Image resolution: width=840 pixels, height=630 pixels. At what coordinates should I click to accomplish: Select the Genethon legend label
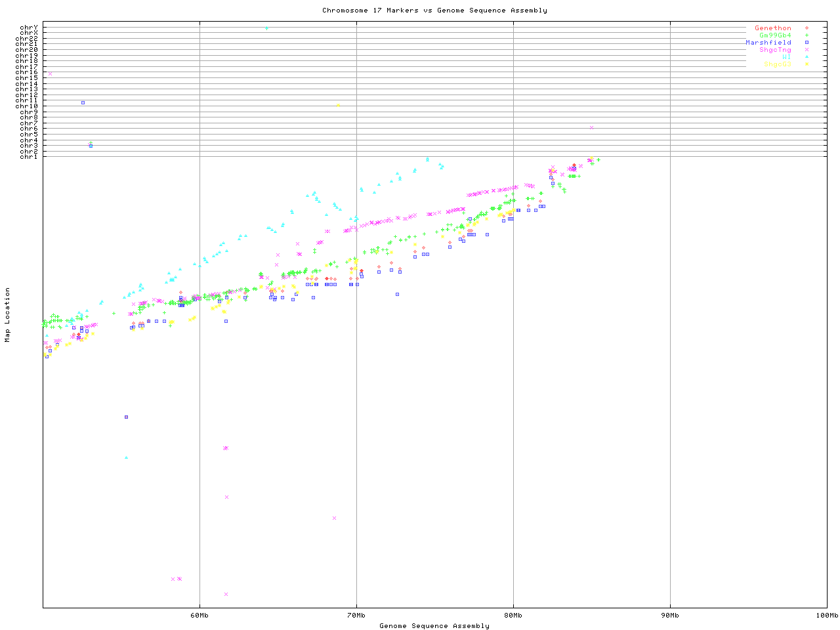click(772, 28)
